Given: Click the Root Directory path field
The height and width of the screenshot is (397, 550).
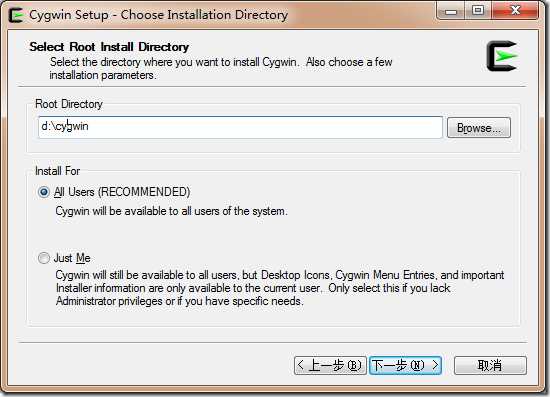Looking at the screenshot, I should tap(240, 127).
